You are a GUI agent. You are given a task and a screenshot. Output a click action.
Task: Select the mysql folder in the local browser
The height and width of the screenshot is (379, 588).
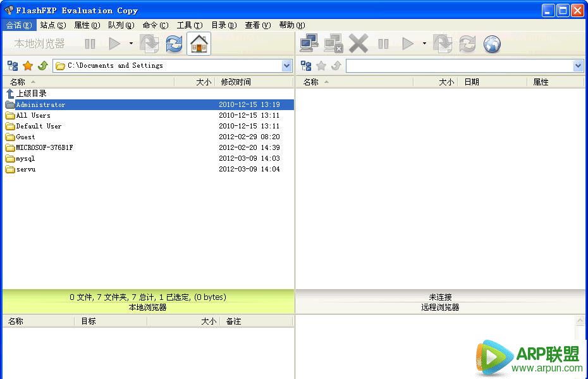[25, 158]
